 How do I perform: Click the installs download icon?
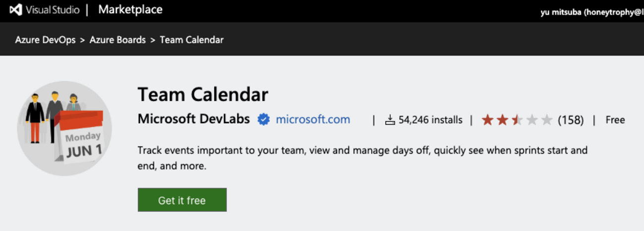[x=390, y=120]
